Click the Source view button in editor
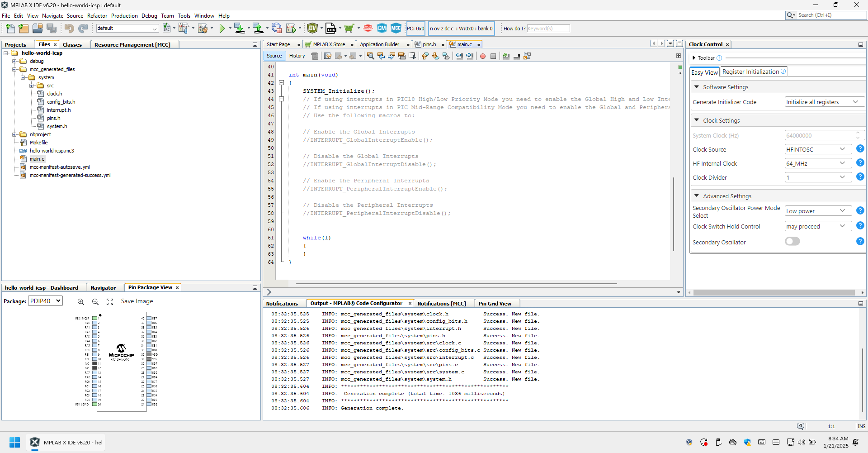 tap(274, 56)
